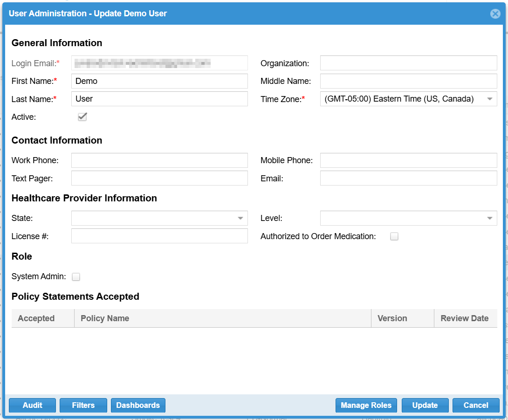Click the Review Date column header

(x=464, y=318)
